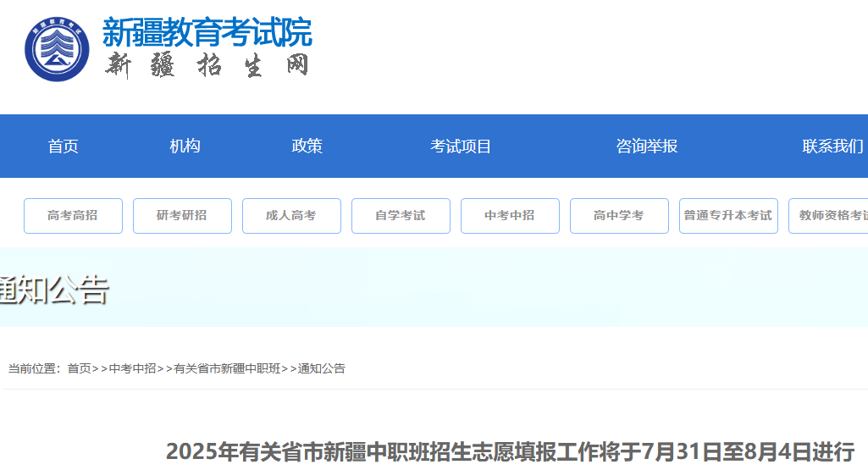Image resolution: width=868 pixels, height=470 pixels.
Task: Open 咨询举报 in the navigation bar
Action: click(647, 147)
